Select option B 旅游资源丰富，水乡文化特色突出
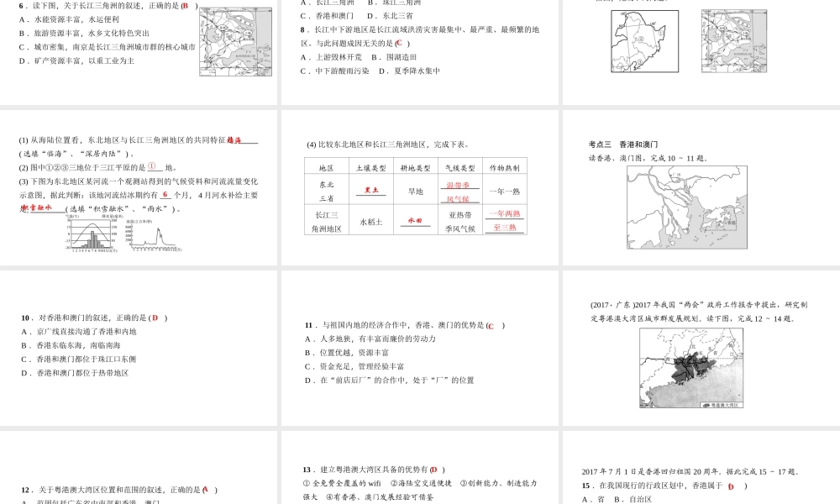Screen dimensions: 840x504 tap(84, 34)
